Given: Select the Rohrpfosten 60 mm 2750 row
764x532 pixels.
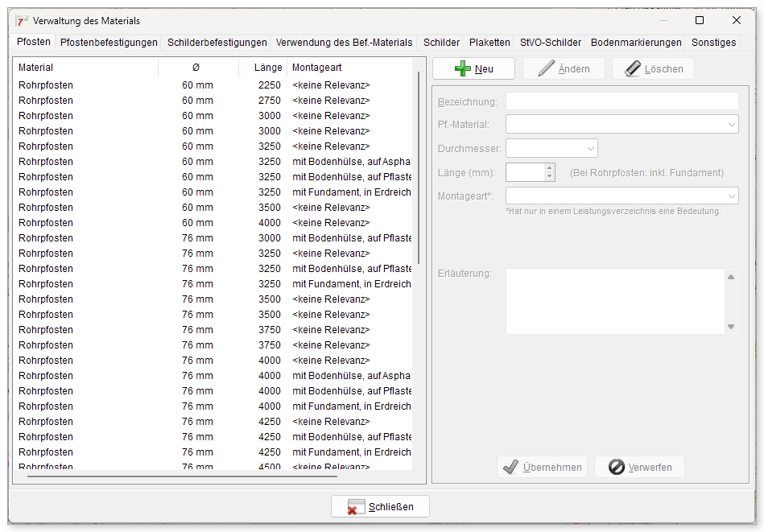Looking at the screenshot, I should coord(213,101).
